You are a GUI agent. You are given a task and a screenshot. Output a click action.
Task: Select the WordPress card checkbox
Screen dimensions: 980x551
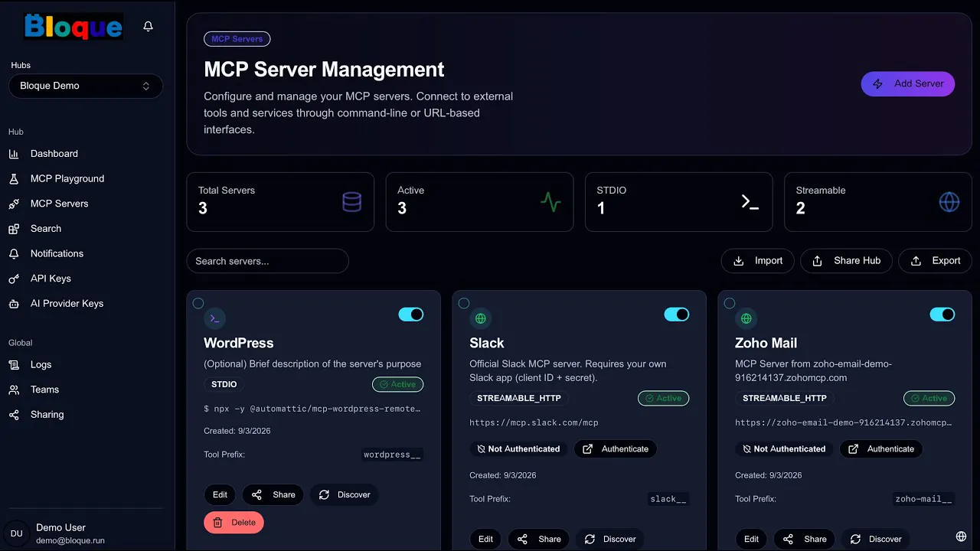click(x=198, y=303)
